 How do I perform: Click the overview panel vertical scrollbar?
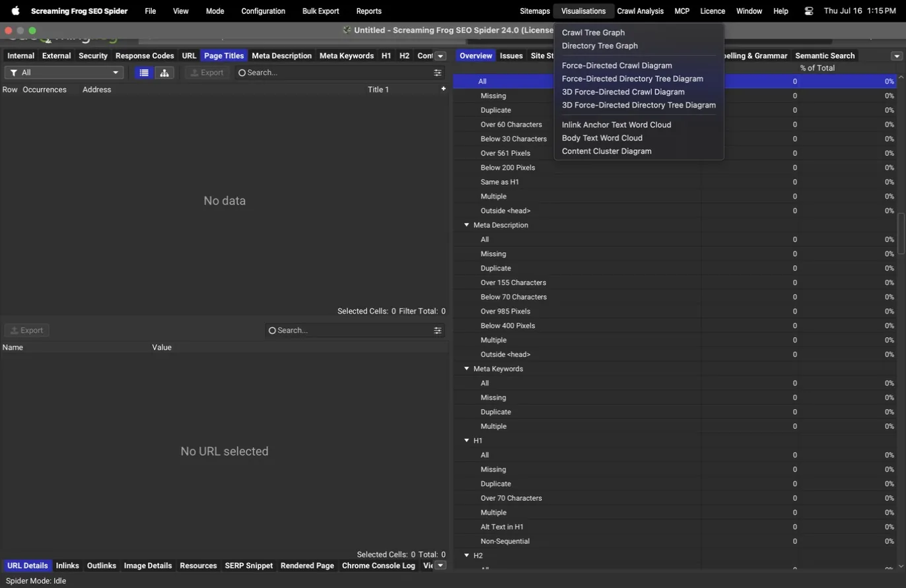tap(901, 233)
